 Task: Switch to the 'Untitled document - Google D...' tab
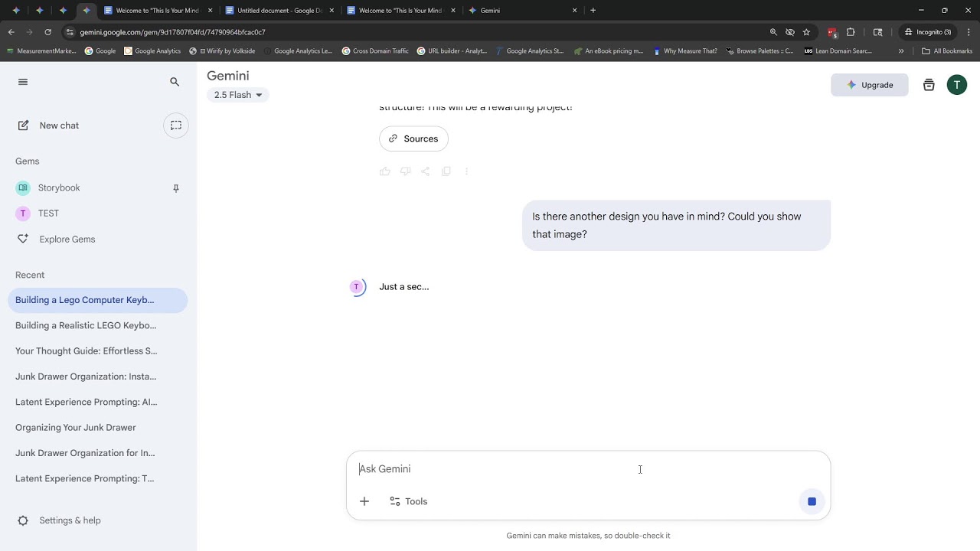280,11
